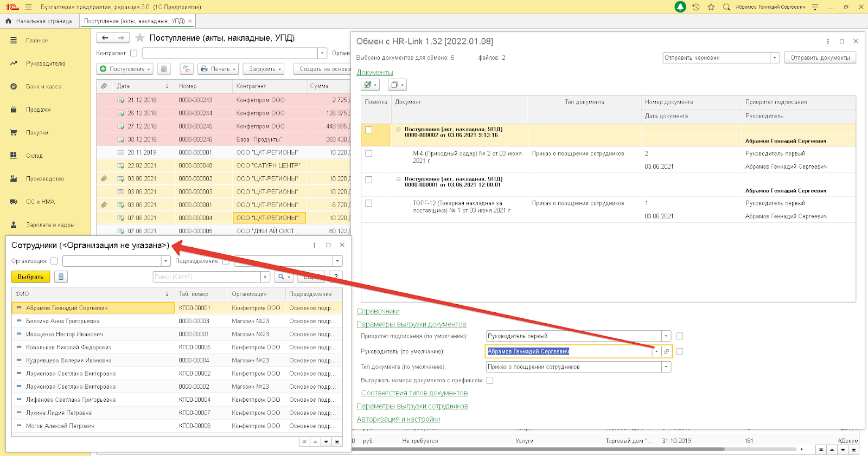Open more-actions dots in Обмен с HR-Link

pyautogui.click(x=828, y=41)
